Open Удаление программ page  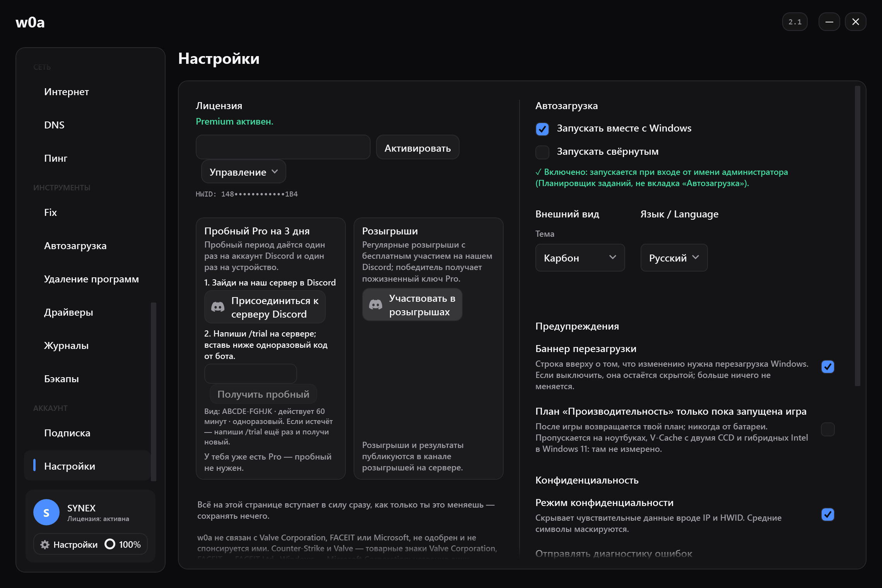pos(87,279)
